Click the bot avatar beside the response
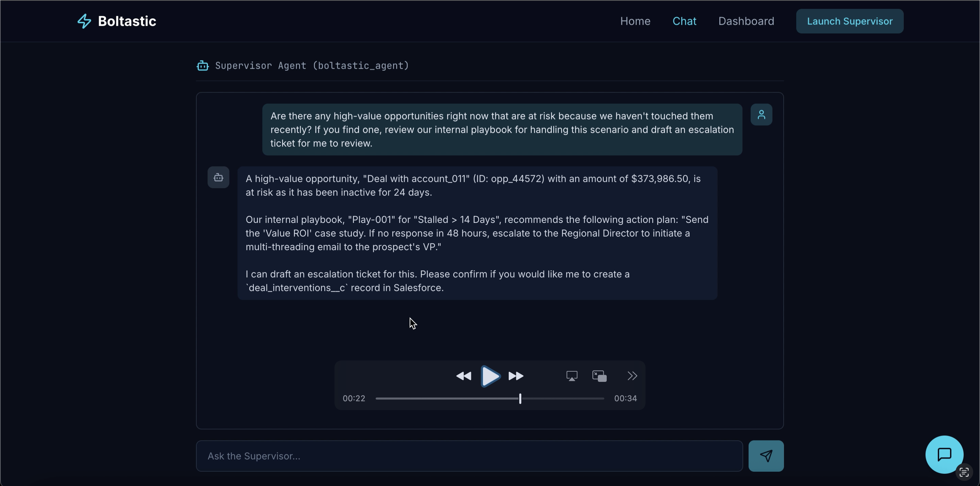 (x=218, y=177)
